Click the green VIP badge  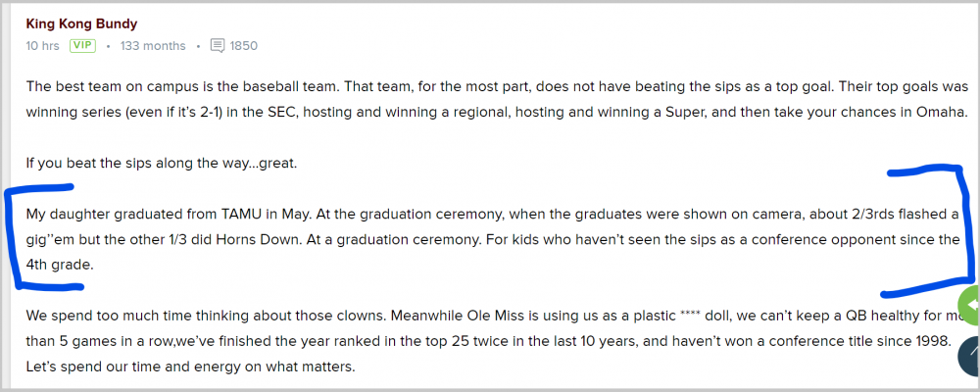[x=82, y=45]
